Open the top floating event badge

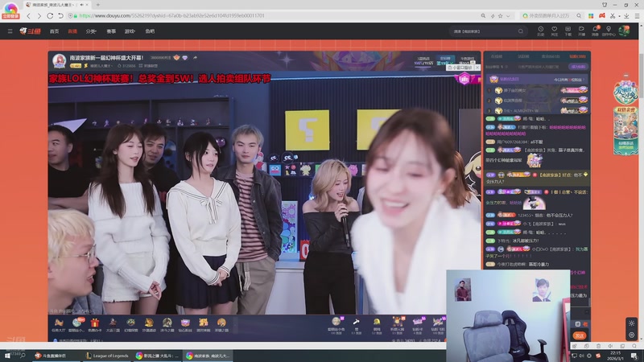[625, 92]
